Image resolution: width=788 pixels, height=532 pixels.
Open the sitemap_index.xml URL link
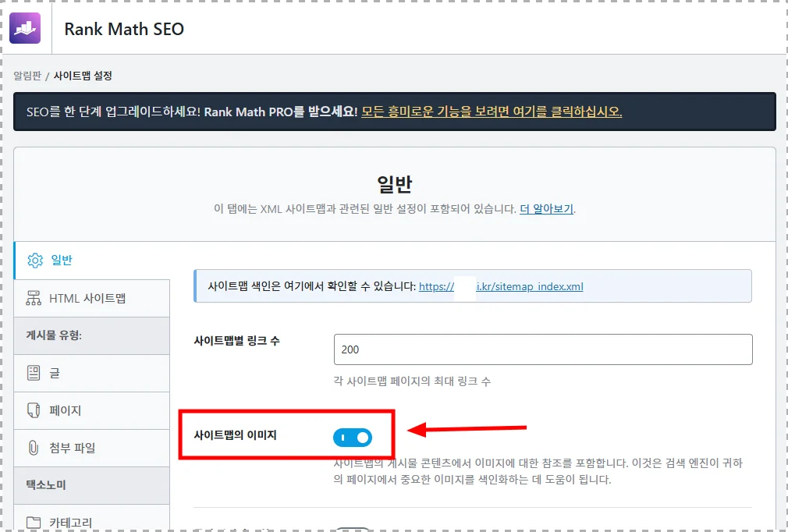[x=501, y=286]
